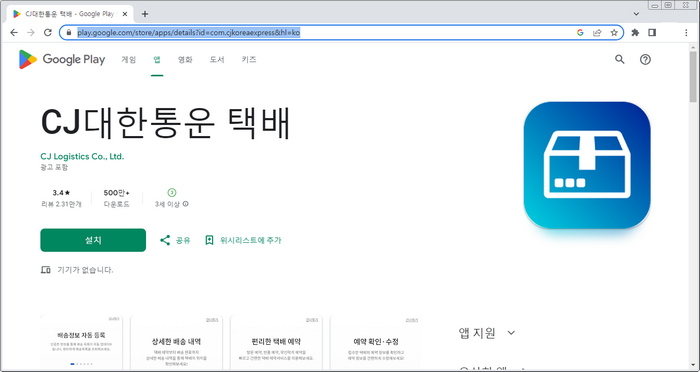Click the 500만+ downloads count

click(117, 193)
